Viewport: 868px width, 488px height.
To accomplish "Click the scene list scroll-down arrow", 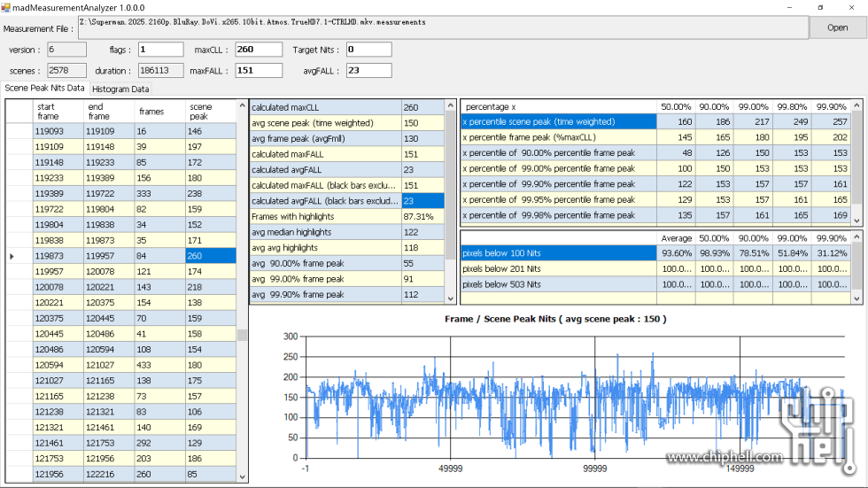I will coord(242,476).
